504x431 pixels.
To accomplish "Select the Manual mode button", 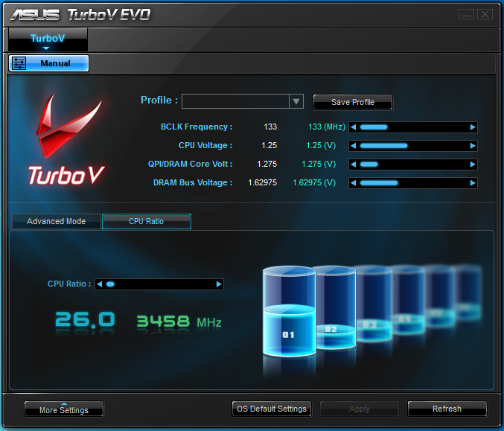I will (49, 63).
